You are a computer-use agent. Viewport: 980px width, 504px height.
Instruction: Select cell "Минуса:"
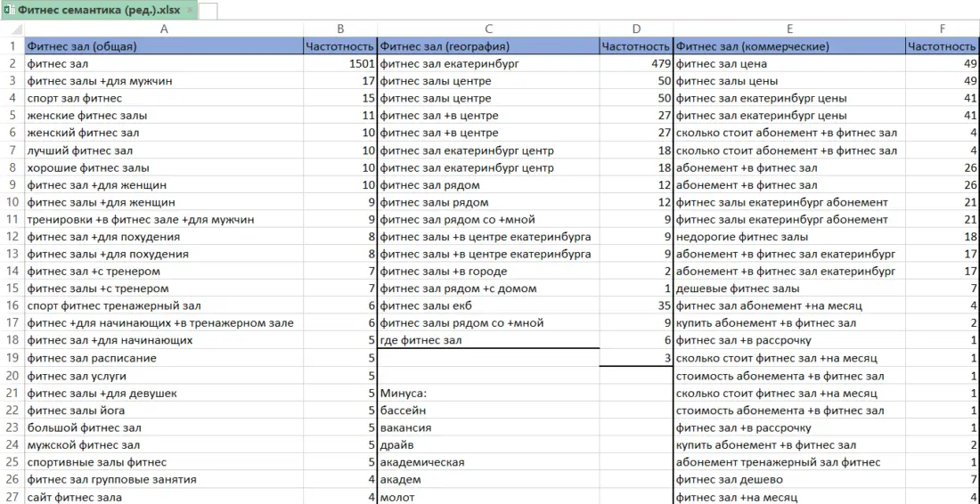[x=488, y=394]
